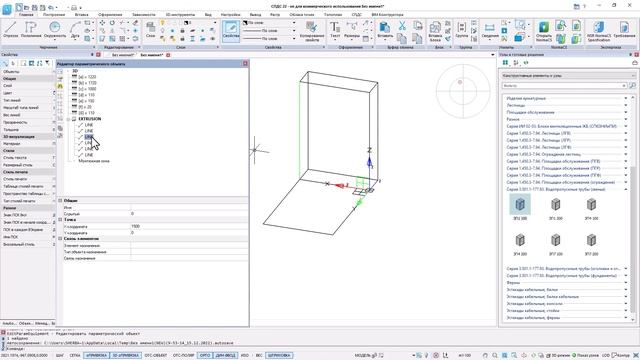Open the layer color swatch dropdown
640x360 pixels.
200,23
